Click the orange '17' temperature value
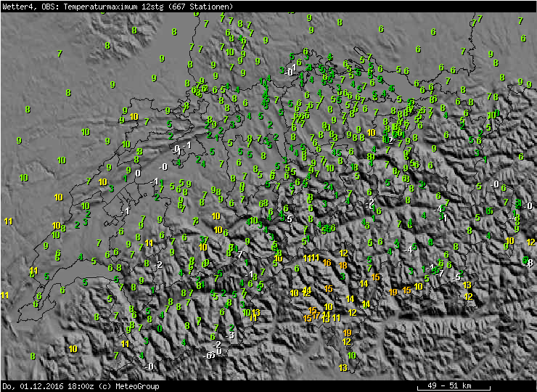537x392 pixels. pyautogui.click(x=316, y=314)
